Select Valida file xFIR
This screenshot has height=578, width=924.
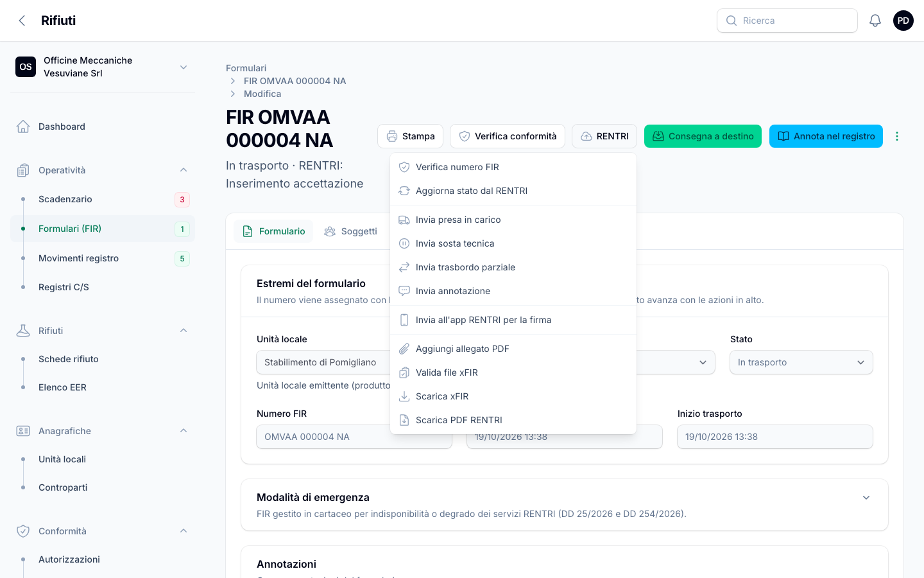coord(513,372)
